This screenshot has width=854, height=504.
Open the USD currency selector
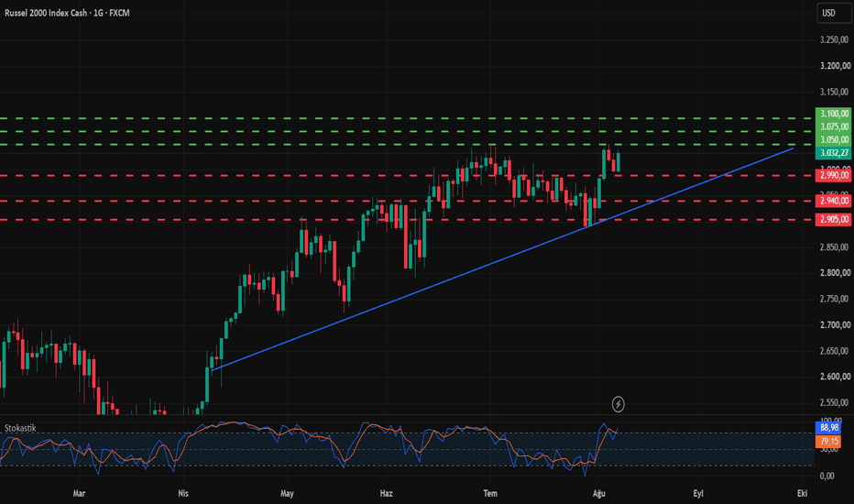click(x=834, y=13)
